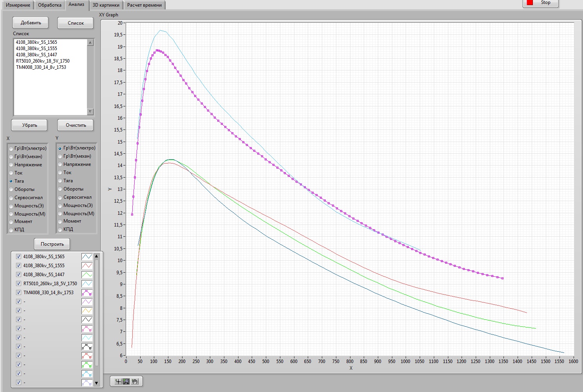Open plot style icon for 4108_380kv_5S_1555
The height and width of the screenshot is (392, 583).
pos(87,266)
